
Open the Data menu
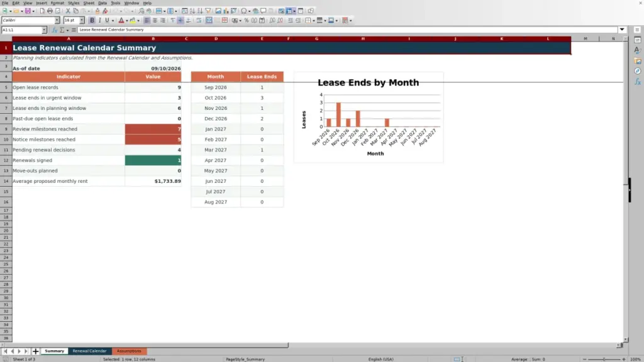[x=103, y=3]
